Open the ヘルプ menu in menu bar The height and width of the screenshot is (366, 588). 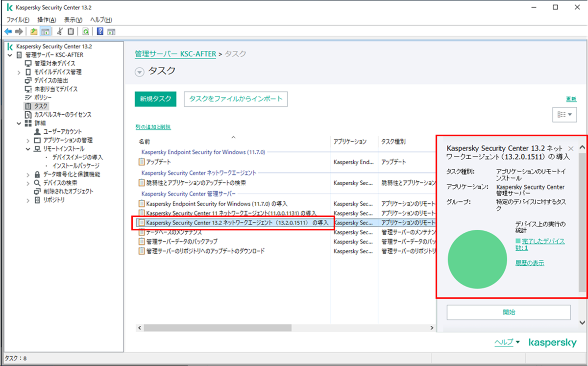(101, 20)
